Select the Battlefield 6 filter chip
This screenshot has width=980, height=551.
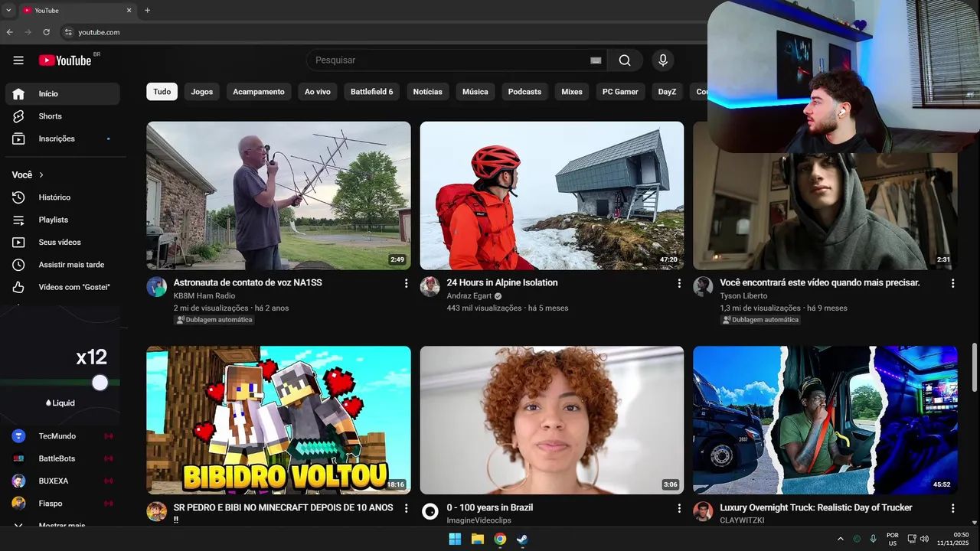point(372,92)
